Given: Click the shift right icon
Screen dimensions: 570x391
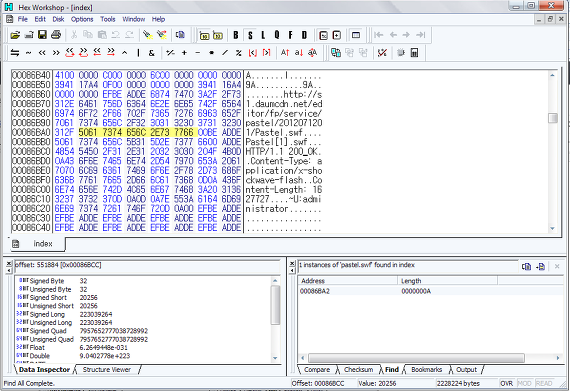Looking at the screenshot, I should pyautogui.click(x=56, y=53).
